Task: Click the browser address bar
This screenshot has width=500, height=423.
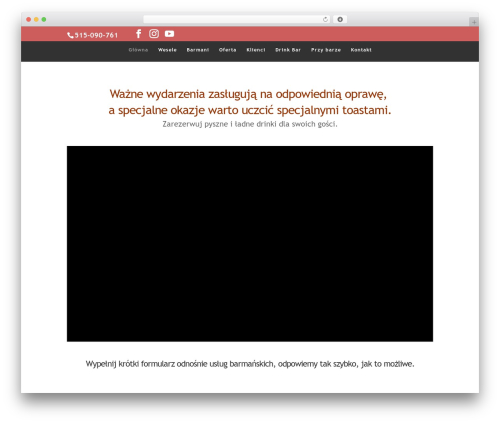Action: click(237, 19)
